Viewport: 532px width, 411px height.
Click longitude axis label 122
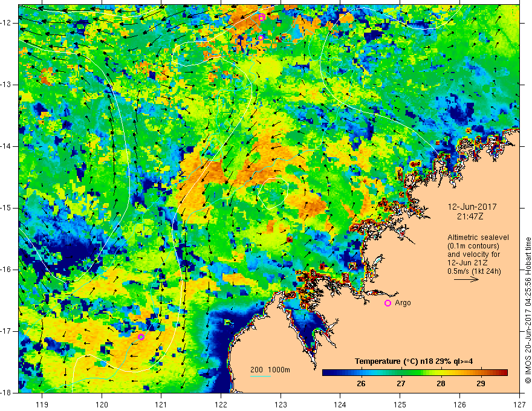click(x=221, y=404)
